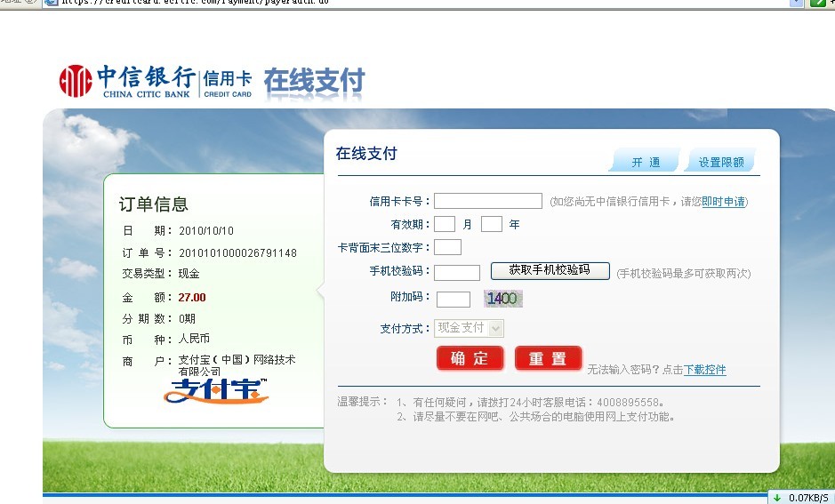Click the 信用卡 CREDIT CARD logo text
The image size is (835, 504).
point(228,84)
